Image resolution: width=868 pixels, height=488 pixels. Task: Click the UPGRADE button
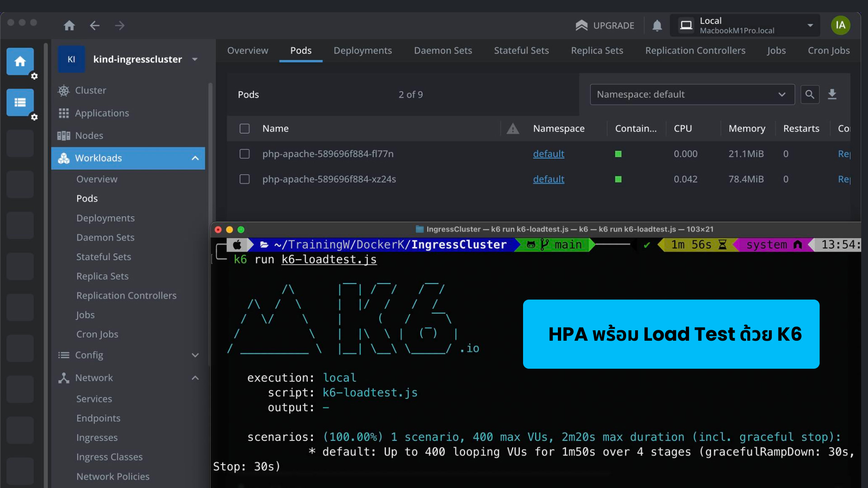[605, 25]
